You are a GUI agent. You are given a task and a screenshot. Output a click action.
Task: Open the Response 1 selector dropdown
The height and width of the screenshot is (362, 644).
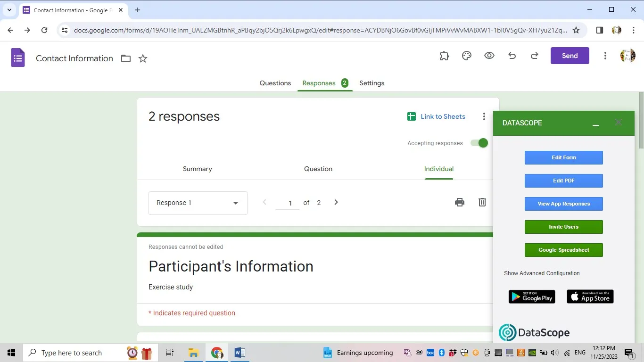[x=198, y=203]
